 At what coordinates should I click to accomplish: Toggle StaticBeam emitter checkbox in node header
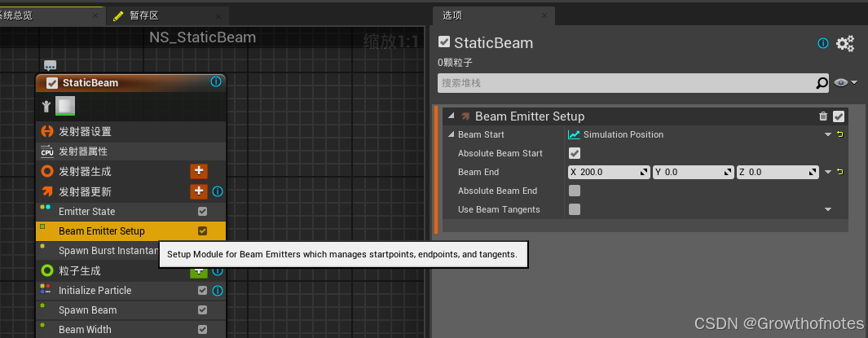[52, 83]
